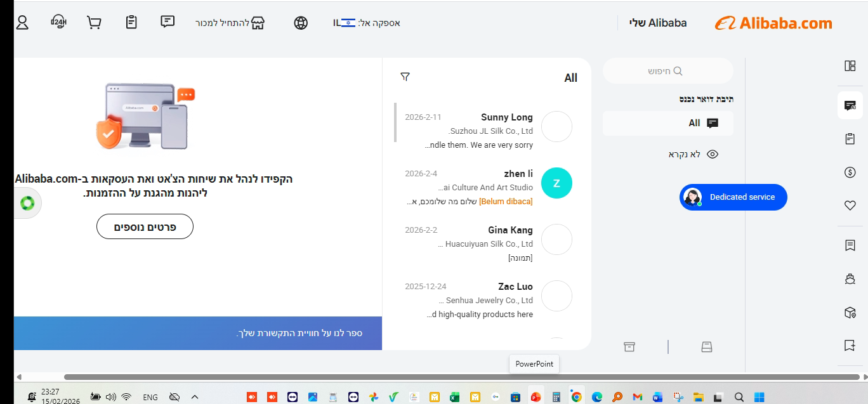Open the storage drive icon below inbox
The height and width of the screenshot is (404, 868).
tap(707, 347)
